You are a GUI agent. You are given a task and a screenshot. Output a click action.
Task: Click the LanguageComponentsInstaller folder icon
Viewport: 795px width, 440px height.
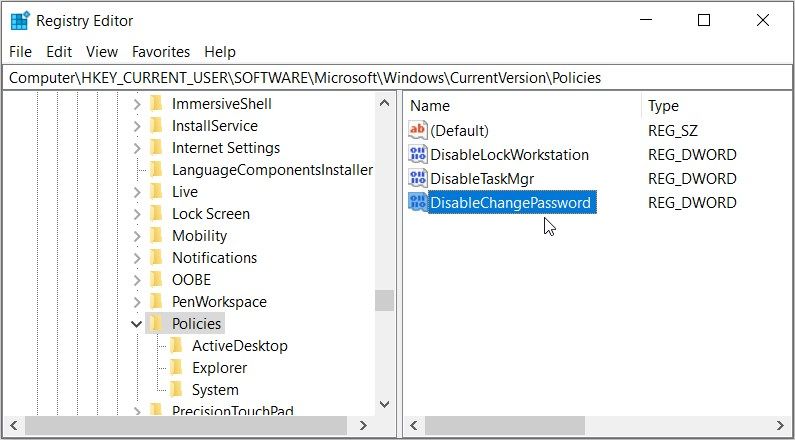tap(156, 169)
